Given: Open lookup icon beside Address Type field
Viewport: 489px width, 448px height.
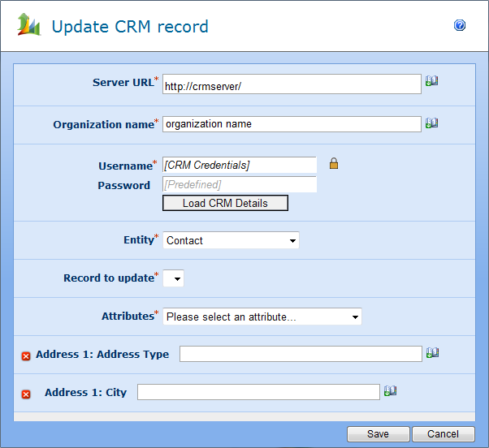Looking at the screenshot, I should click(x=431, y=353).
